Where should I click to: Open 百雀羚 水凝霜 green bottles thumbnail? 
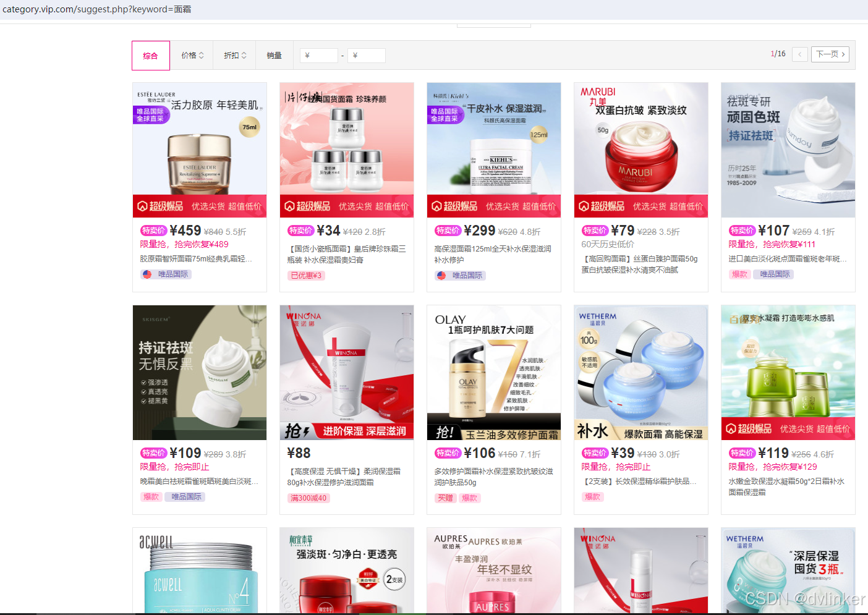tap(788, 373)
